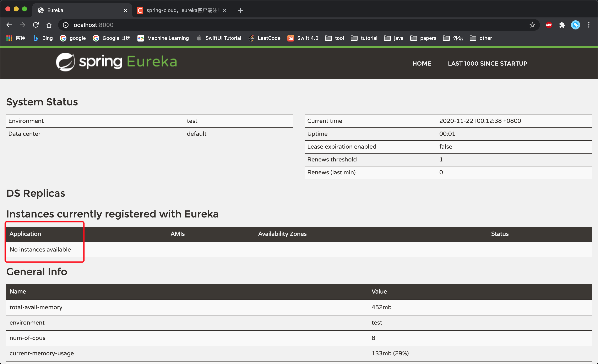
Task: Click the Lease expiration enabled false value
Action: [446, 147]
